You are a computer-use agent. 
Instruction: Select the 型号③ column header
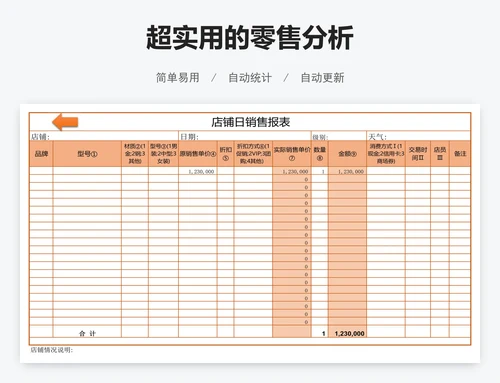164,154
